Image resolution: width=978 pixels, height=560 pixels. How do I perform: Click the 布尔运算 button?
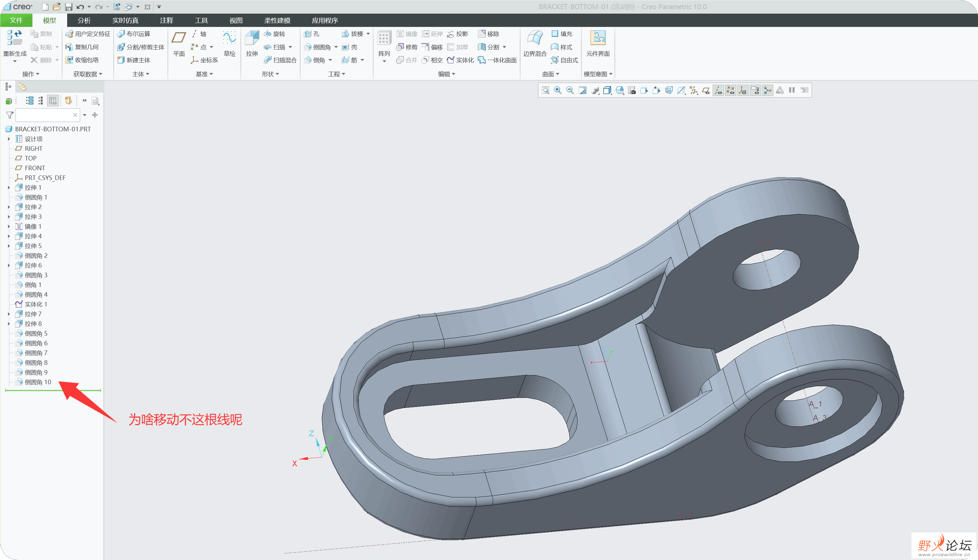coord(134,34)
